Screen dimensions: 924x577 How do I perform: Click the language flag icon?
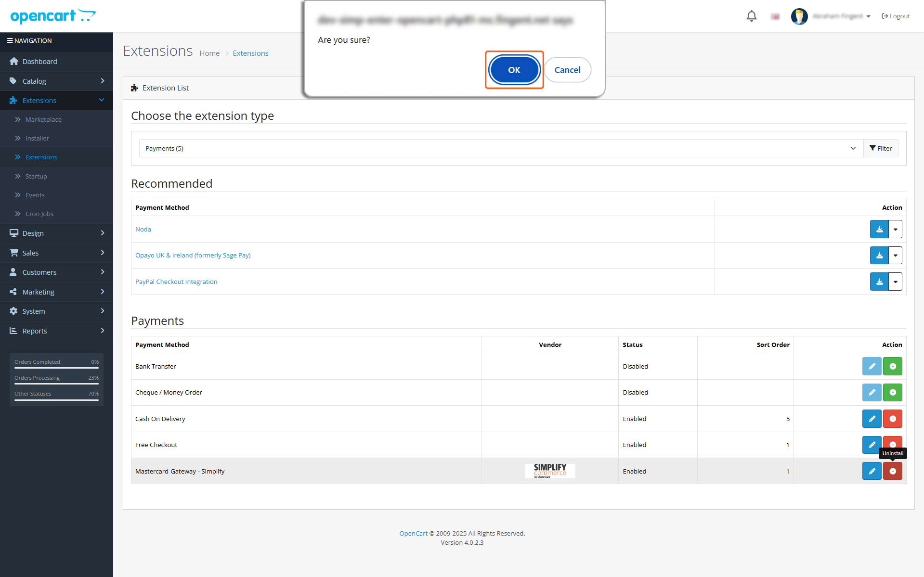[x=775, y=17]
